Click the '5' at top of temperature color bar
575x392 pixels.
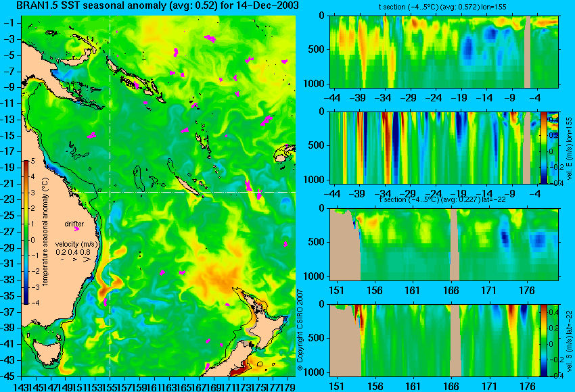33,161
